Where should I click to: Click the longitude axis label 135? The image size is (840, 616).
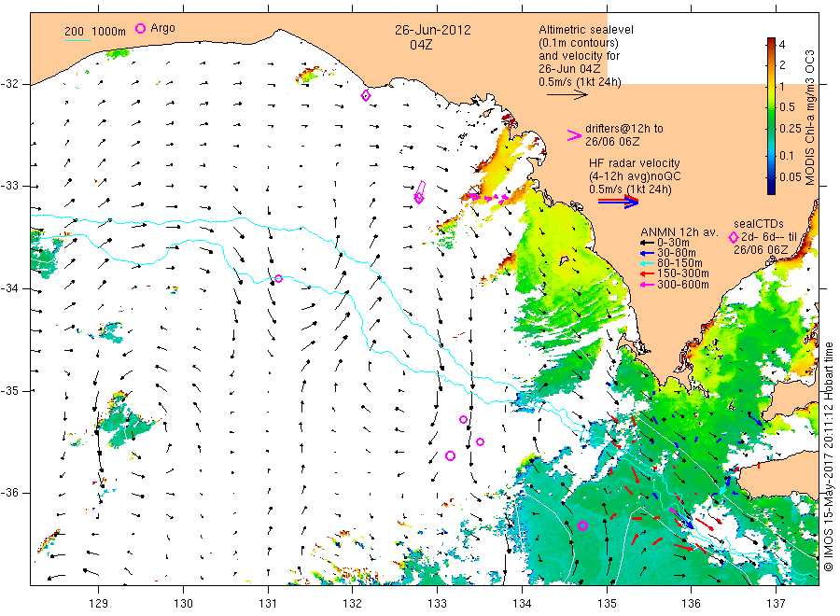click(607, 604)
